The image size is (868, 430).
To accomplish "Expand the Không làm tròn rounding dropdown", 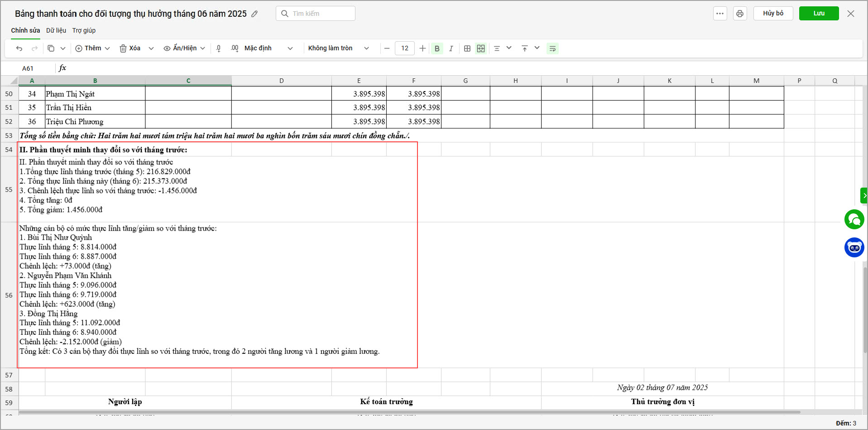I will coord(338,48).
